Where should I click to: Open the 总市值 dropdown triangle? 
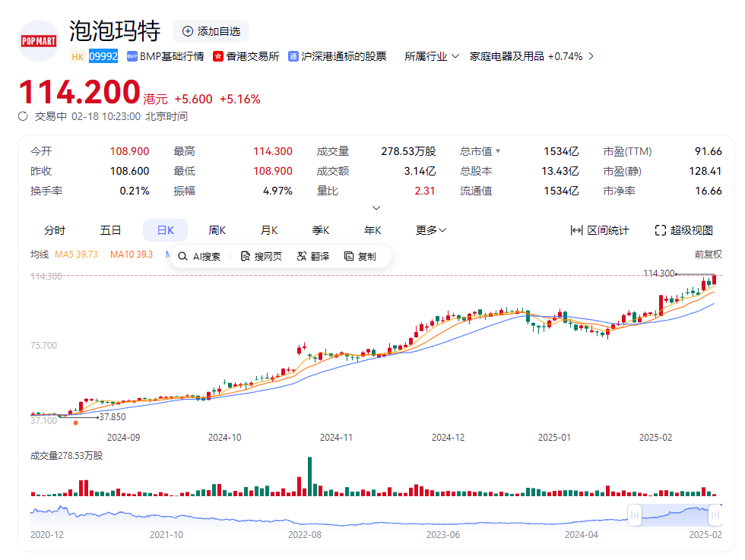click(x=498, y=151)
